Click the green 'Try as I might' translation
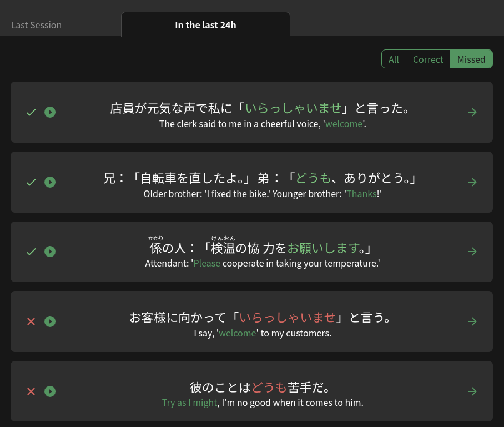Image resolution: width=504 pixels, height=427 pixels. (189, 403)
